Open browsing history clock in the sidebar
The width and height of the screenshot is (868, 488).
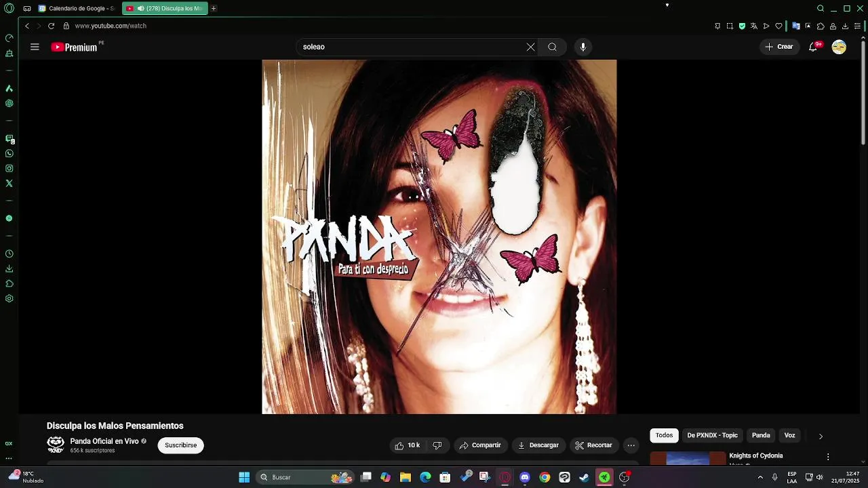pyautogui.click(x=9, y=253)
